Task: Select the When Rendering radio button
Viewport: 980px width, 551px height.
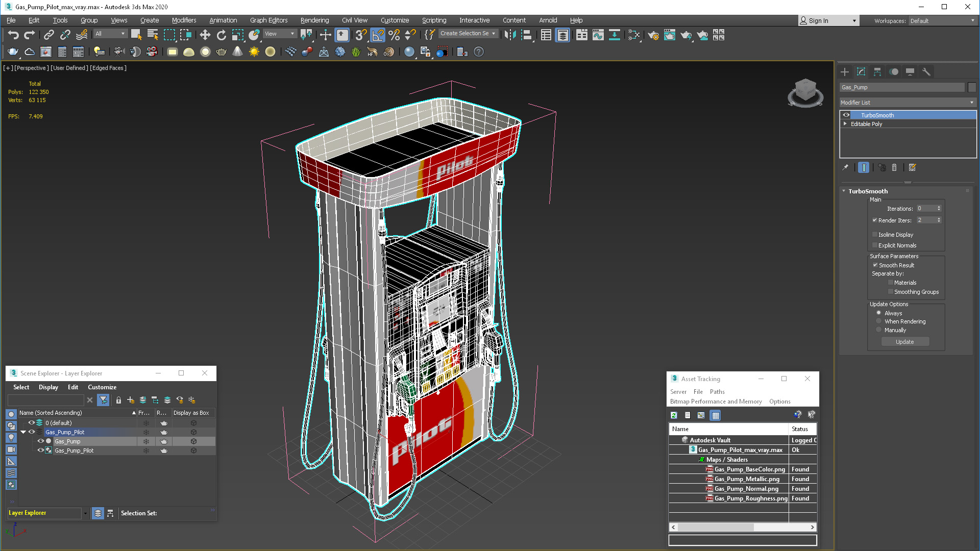Action: 878,321
